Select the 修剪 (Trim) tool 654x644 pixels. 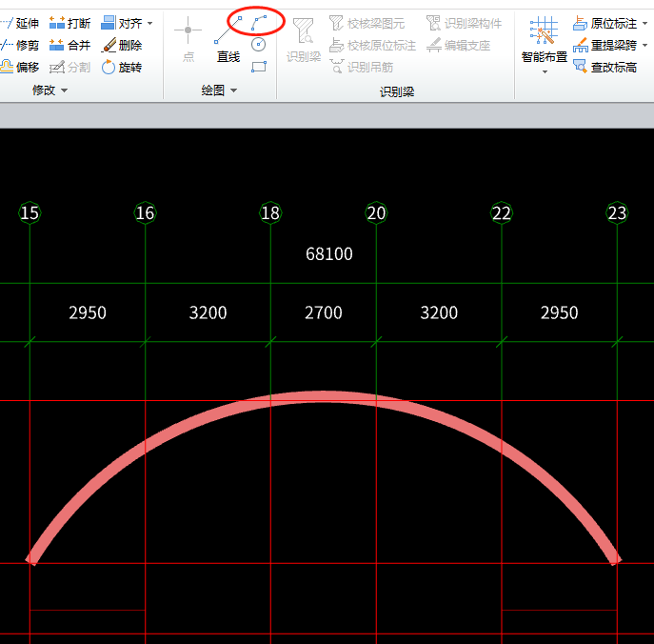pos(20,45)
